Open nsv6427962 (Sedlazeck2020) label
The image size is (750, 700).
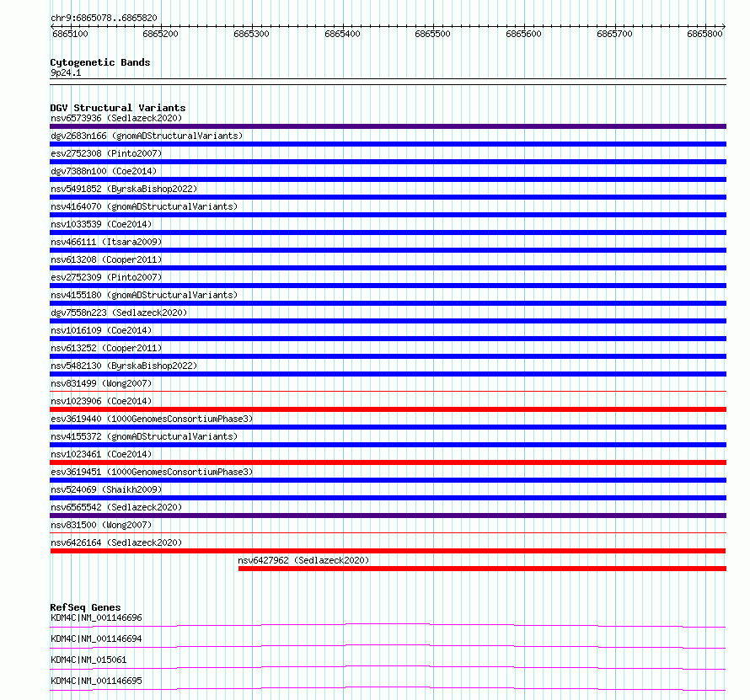click(303, 560)
